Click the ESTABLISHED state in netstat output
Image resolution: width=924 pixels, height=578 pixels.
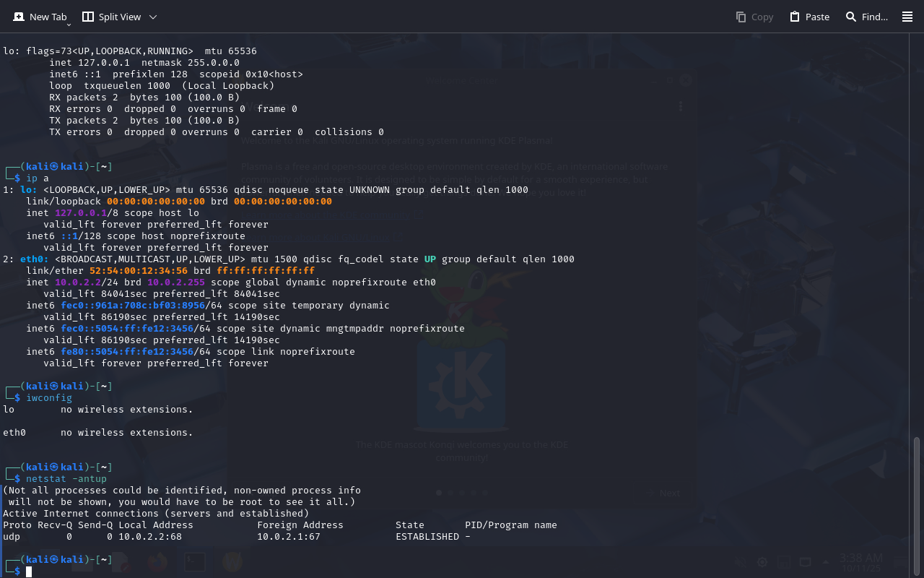click(x=427, y=537)
